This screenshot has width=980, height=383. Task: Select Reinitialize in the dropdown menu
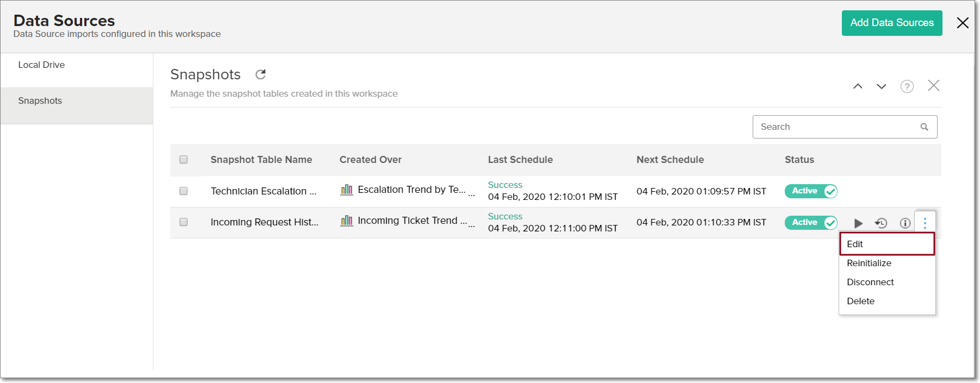tap(869, 263)
